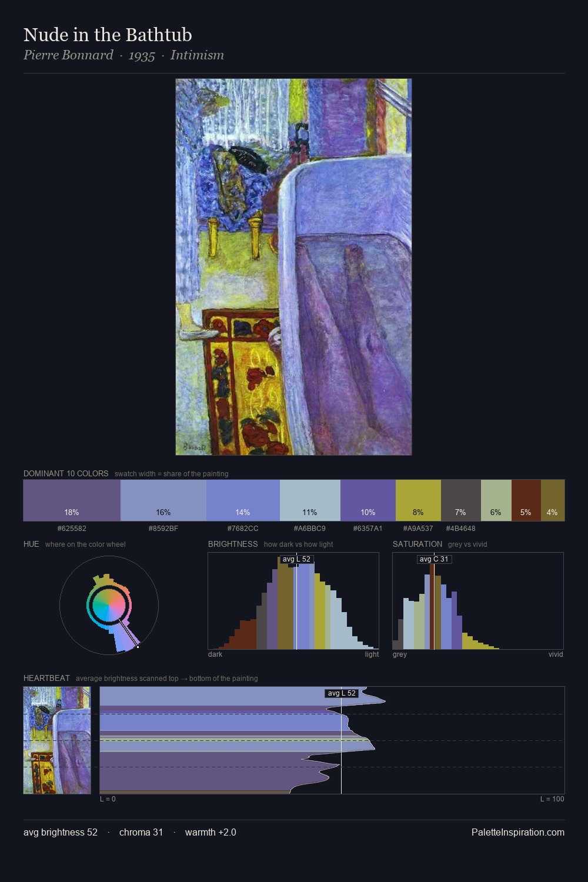
Task: Click the 'dark' axis label in Brightness
Action: [215, 654]
